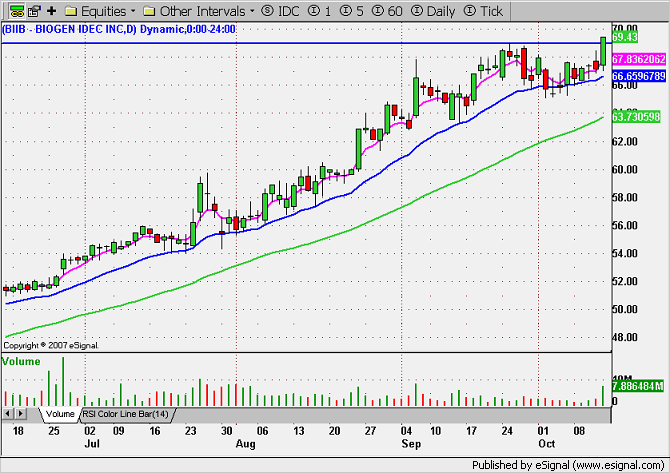Click the 7.886484M volume value label

[638, 386]
